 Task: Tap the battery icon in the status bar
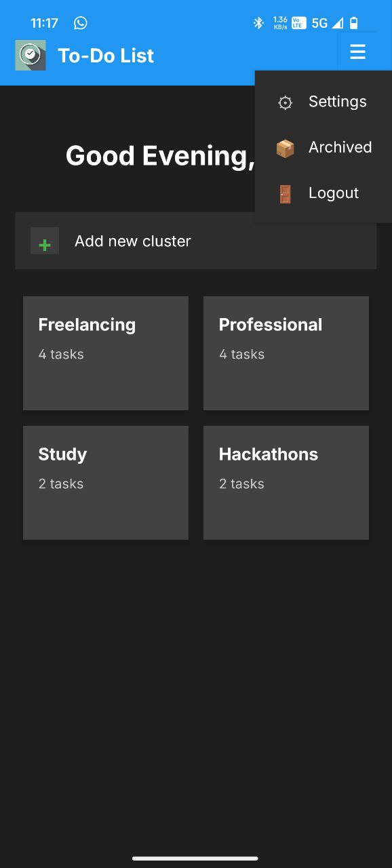tap(354, 22)
